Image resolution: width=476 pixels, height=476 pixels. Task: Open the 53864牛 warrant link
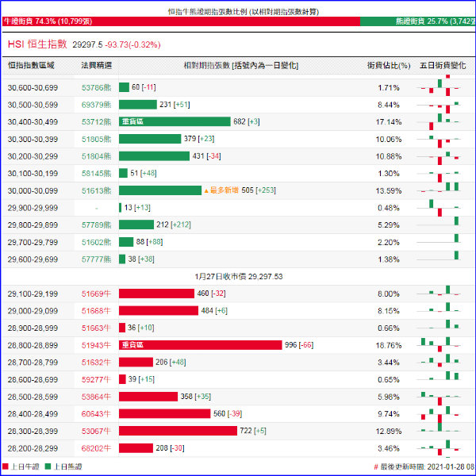[x=96, y=397]
